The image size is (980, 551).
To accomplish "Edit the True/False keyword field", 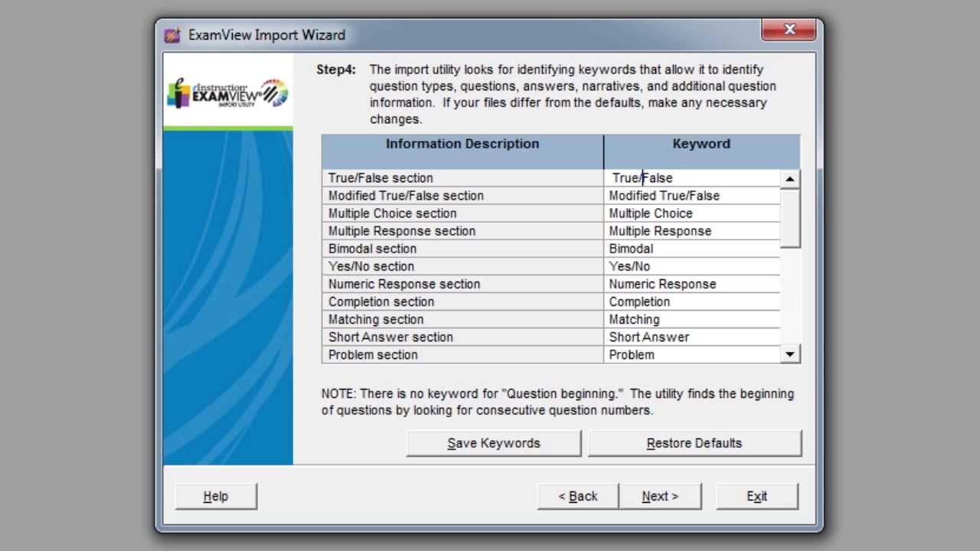I will [692, 178].
